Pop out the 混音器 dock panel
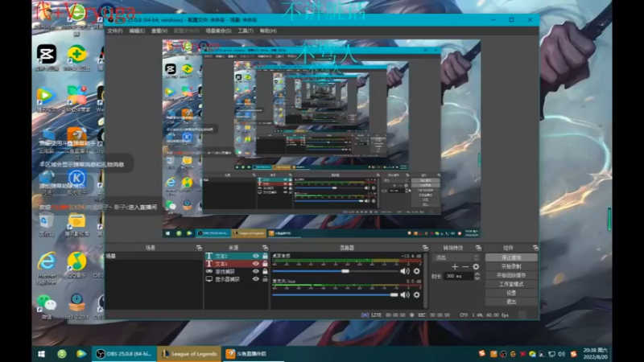The width and height of the screenshot is (644, 362). tap(425, 248)
